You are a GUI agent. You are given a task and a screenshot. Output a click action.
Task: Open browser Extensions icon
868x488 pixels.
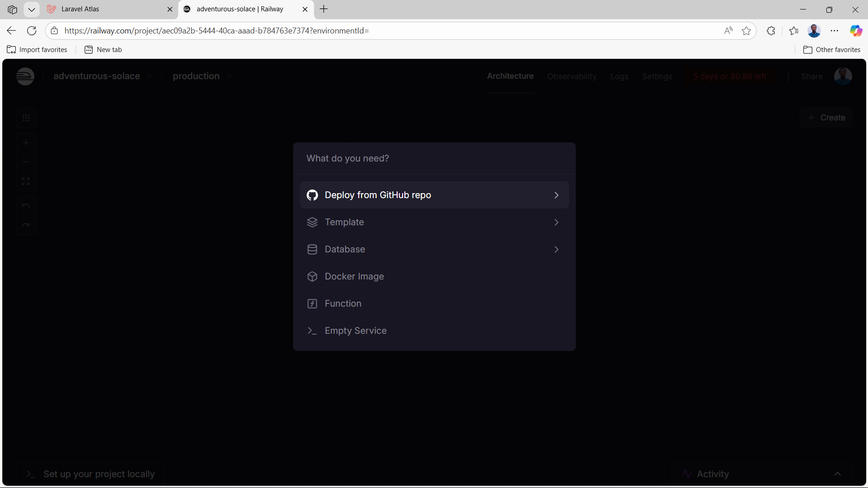[771, 31]
